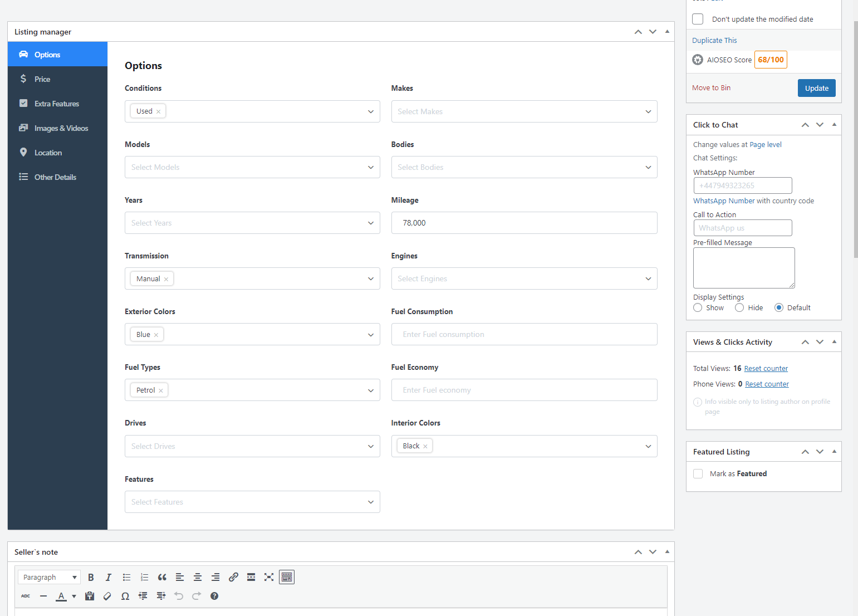Open the Bodies dropdown
The width and height of the screenshot is (858, 616).
[x=524, y=167]
